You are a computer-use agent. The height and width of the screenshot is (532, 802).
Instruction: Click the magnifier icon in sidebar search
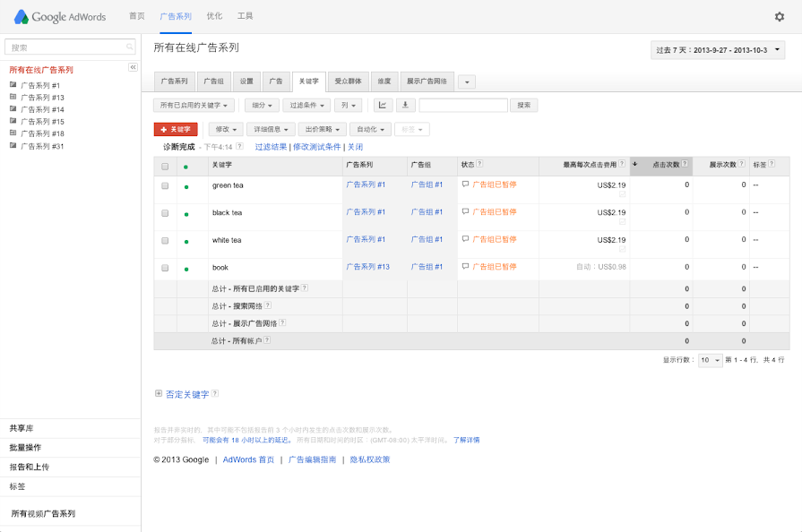click(x=130, y=47)
